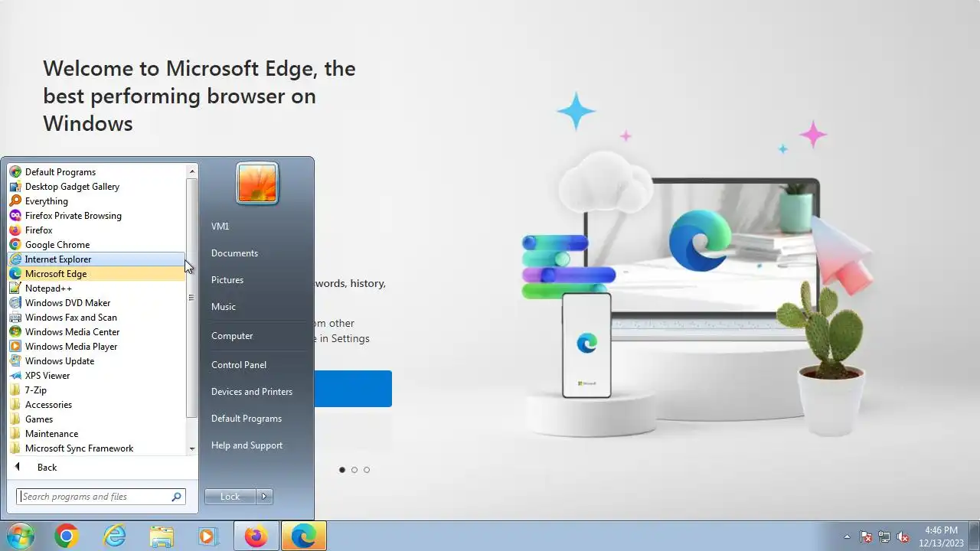
Task: Expand the 7-Zip folder
Action: [x=96, y=390]
